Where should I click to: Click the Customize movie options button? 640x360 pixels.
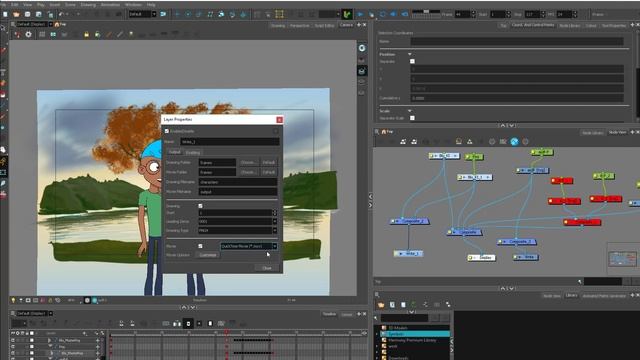208,255
